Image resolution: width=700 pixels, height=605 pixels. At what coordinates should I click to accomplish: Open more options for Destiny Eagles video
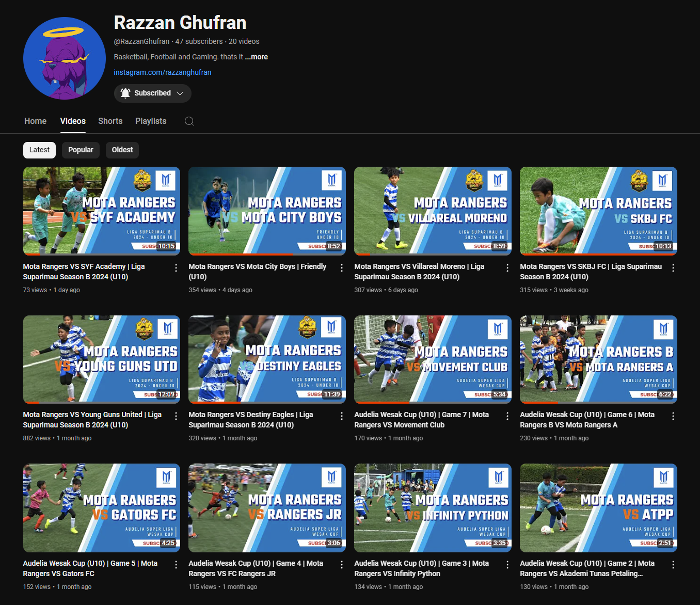[x=342, y=416]
